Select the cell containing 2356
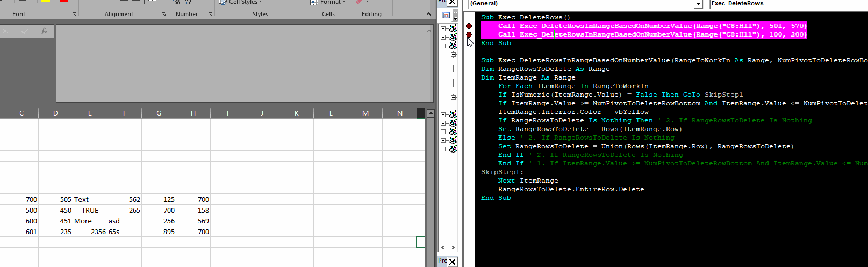 [90, 232]
